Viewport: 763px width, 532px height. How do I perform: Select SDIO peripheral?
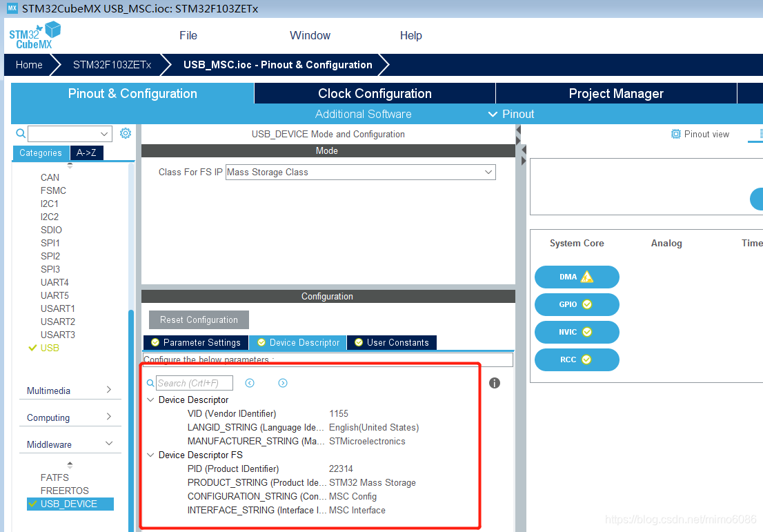pos(51,230)
